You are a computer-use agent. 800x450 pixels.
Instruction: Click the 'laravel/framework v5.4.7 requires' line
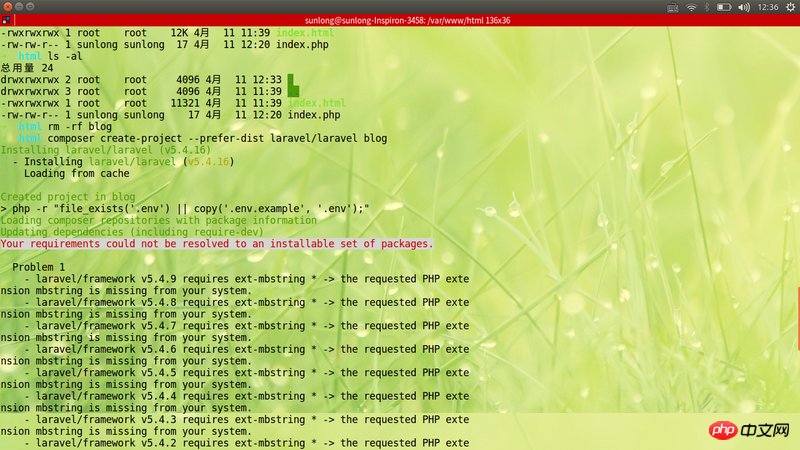(x=247, y=326)
